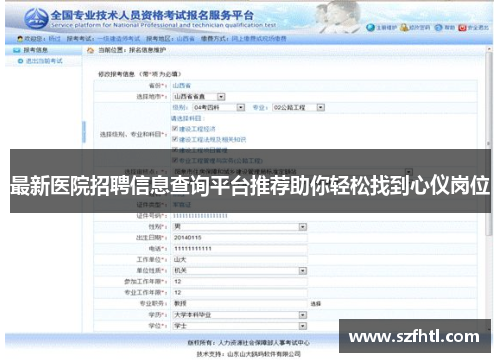Click the red safe-exit (安全退出) icon
The image size is (500, 362).
[x=462, y=28]
